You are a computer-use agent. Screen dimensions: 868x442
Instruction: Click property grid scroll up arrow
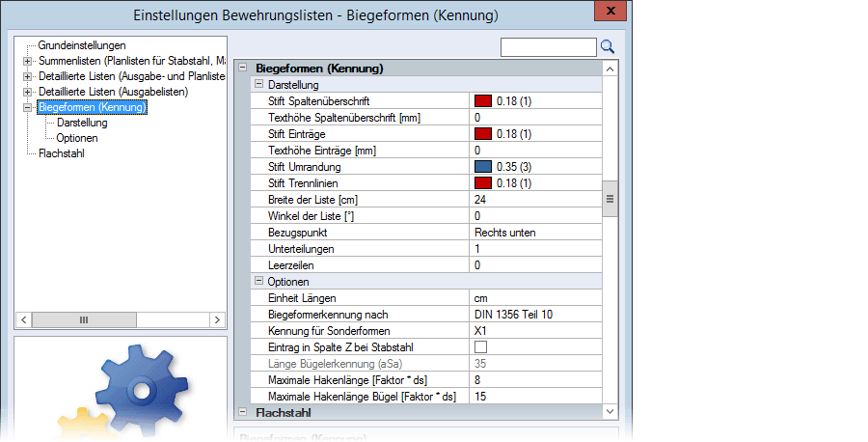click(x=610, y=69)
